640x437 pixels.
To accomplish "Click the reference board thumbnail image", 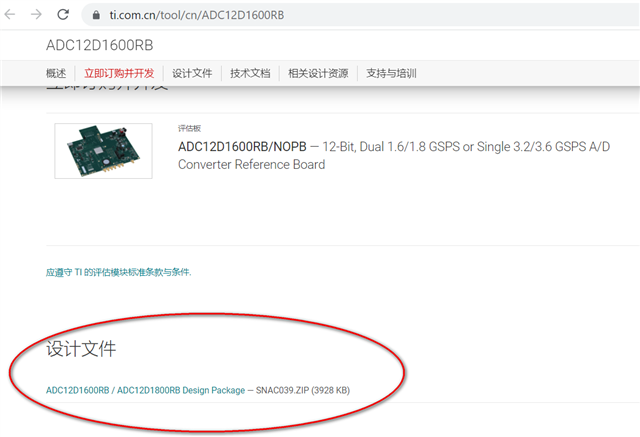I will point(103,151).
